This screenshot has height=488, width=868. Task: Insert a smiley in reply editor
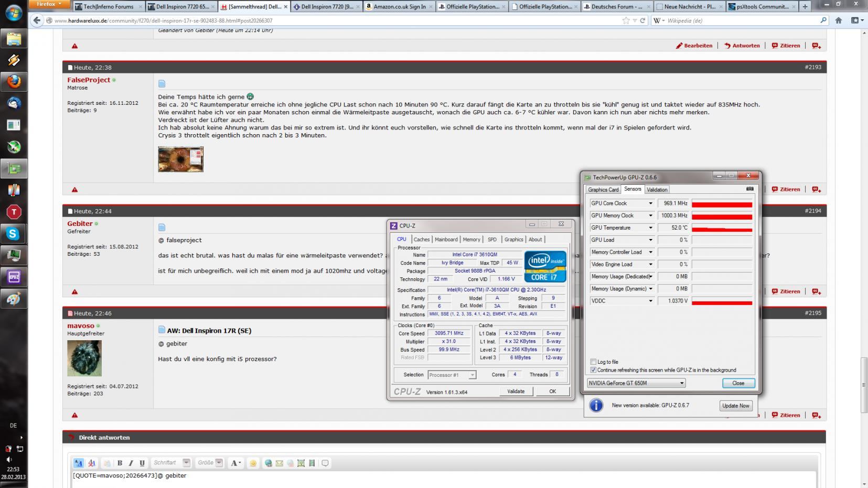pos(253,463)
